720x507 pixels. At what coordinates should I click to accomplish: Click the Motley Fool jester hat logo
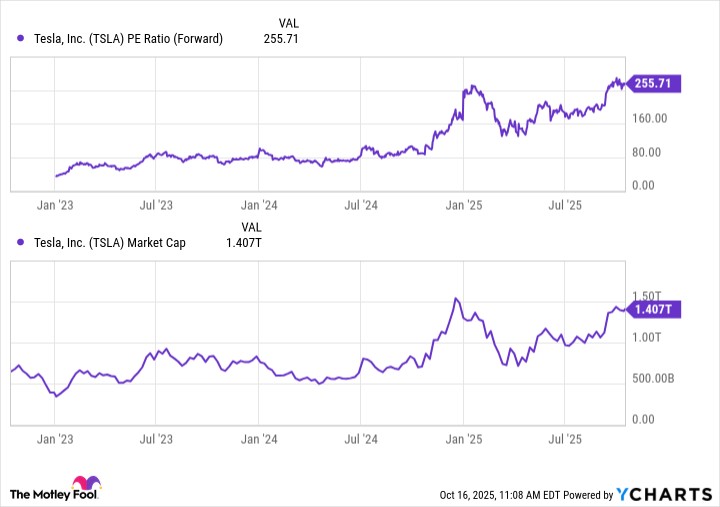coord(92,485)
